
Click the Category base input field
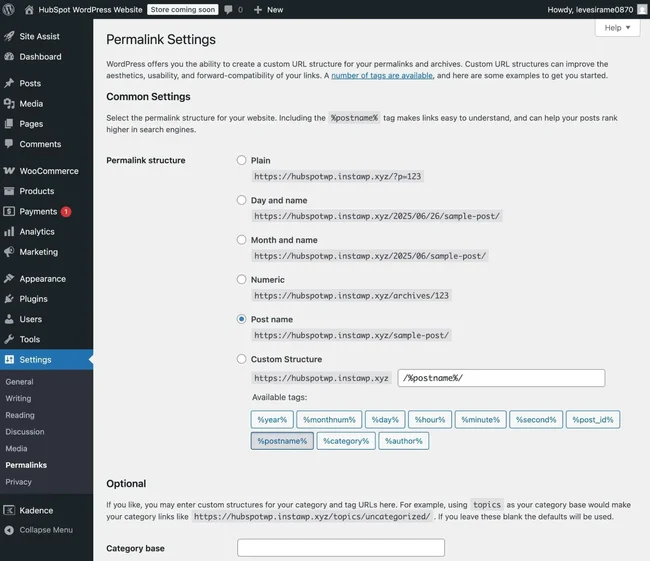click(341, 548)
